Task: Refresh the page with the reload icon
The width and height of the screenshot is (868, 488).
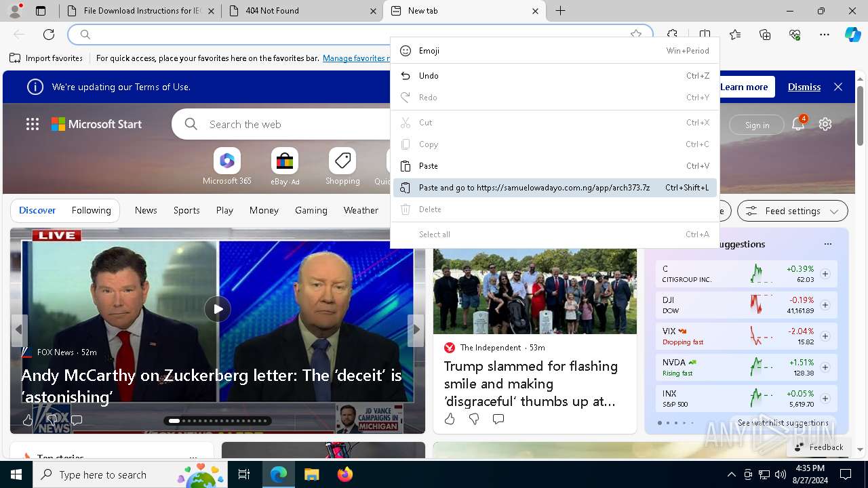Action: point(49,35)
